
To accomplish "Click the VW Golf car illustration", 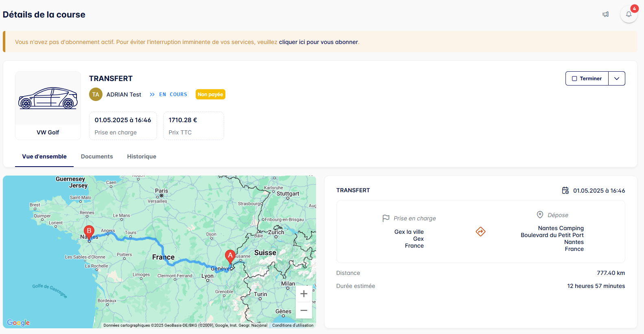I will pyautogui.click(x=48, y=98).
